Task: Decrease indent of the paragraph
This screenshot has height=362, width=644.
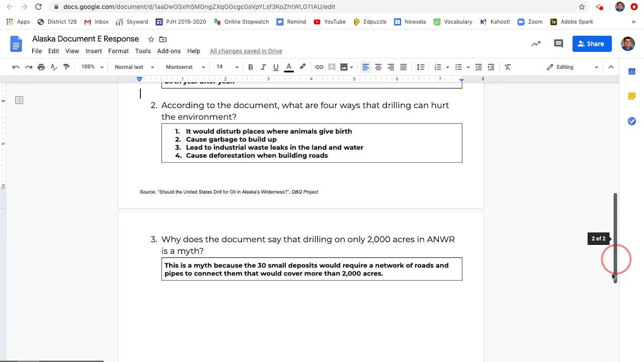Action: pyautogui.click(x=478, y=67)
